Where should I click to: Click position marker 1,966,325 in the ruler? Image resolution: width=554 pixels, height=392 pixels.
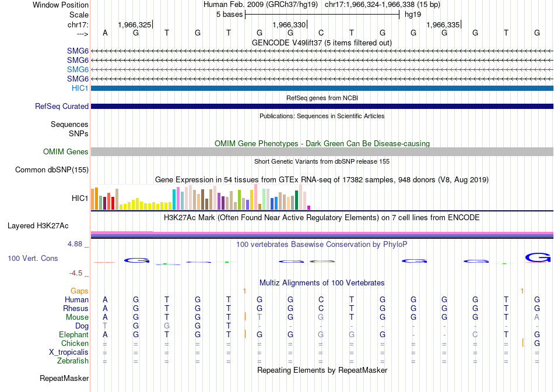coord(135,24)
